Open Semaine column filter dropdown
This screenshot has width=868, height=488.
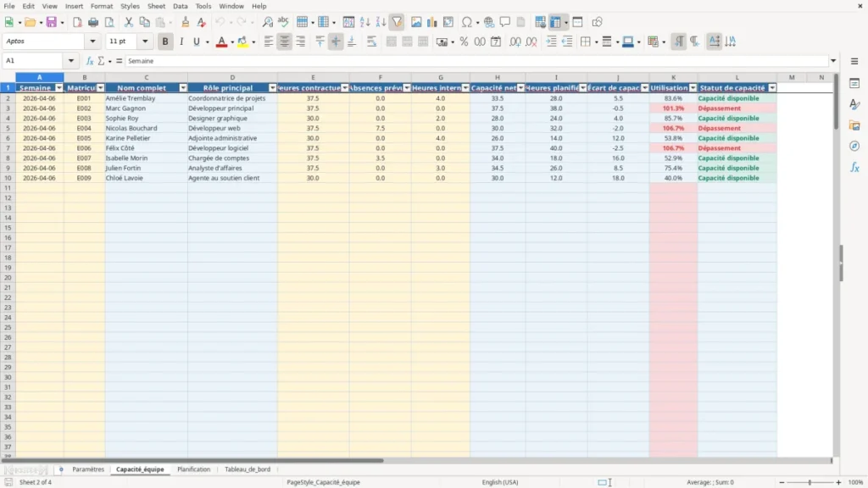tap(59, 88)
